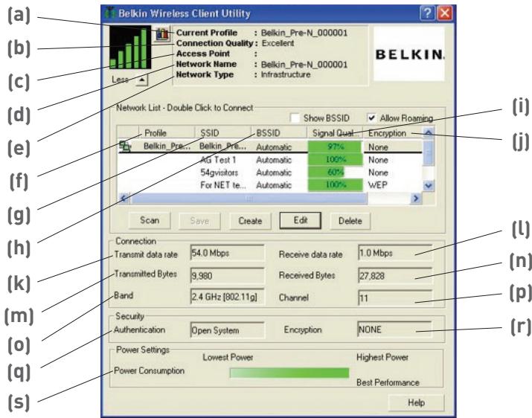Image resolution: width=532 pixels, height=418 pixels.
Task: Sort by the BSSID column header
Action: [279, 133]
